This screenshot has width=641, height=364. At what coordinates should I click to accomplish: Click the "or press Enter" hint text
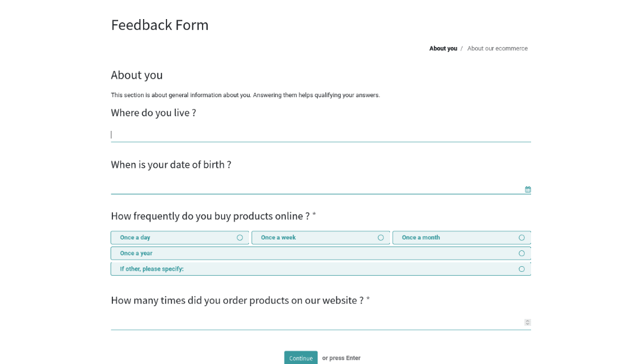coord(341,358)
